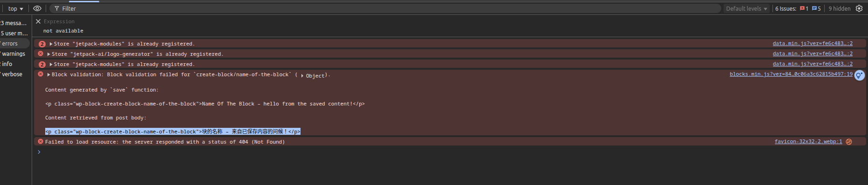The width and height of the screenshot is (868, 185).
Task: Expand the jetpack-ai/logo-generator error message
Action: (48, 54)
